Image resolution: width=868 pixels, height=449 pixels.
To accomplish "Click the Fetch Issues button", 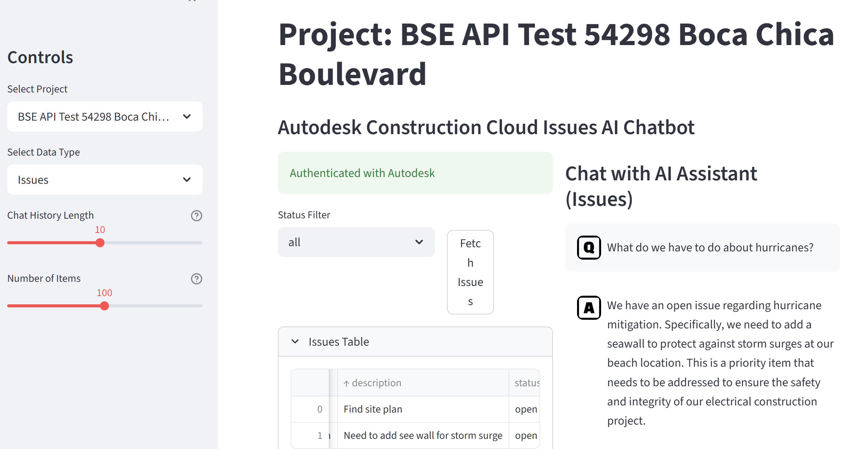I will coord(470,272).
